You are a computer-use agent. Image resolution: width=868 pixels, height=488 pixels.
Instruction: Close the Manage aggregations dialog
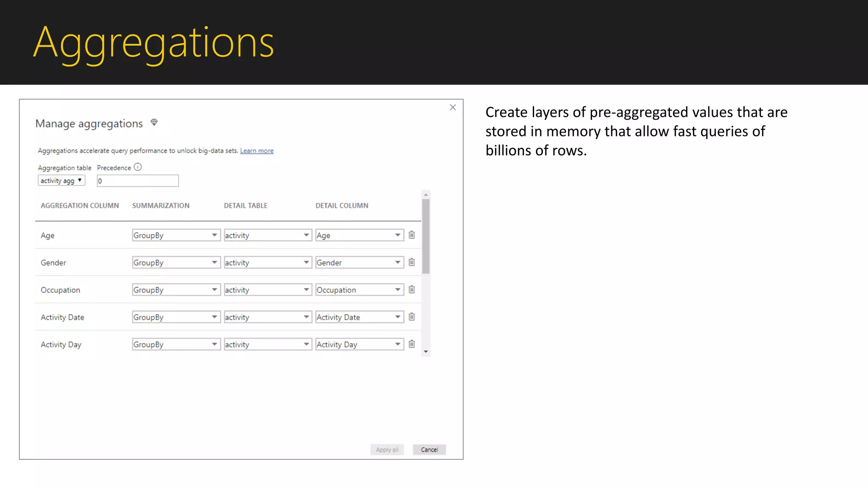pos(453,108)
